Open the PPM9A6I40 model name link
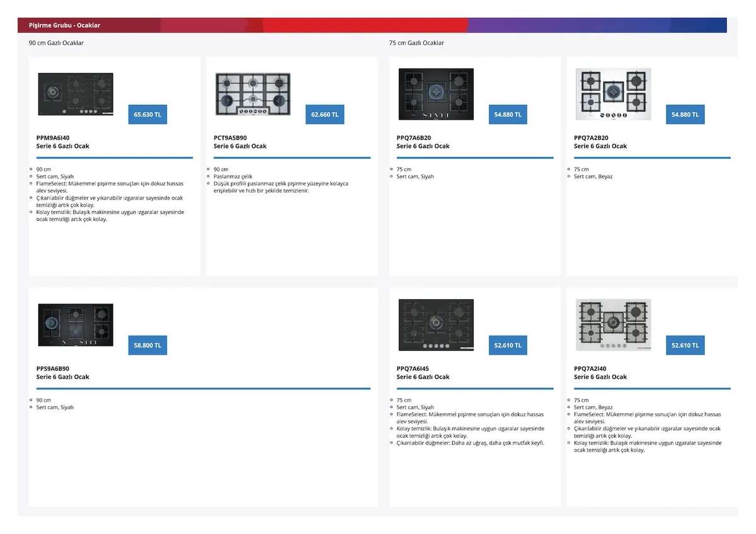Viewport: 756px width, 534px height. point(53,138)
